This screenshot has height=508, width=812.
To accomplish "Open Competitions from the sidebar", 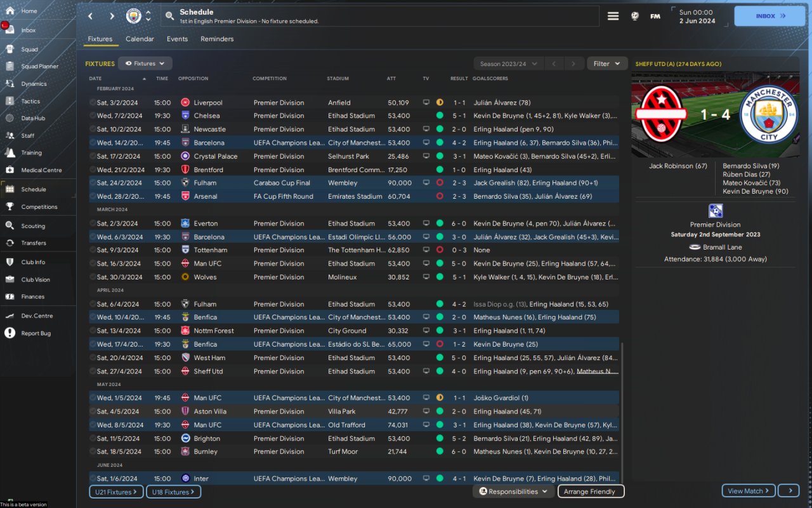I will [38, 206].
